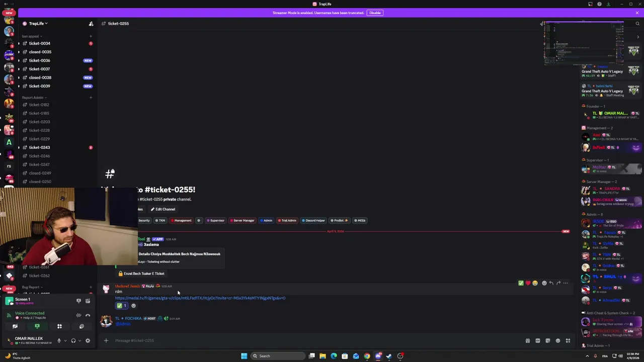Open Google Chrome from the taskbar
644x362 pixels.
tap(367, 356)
